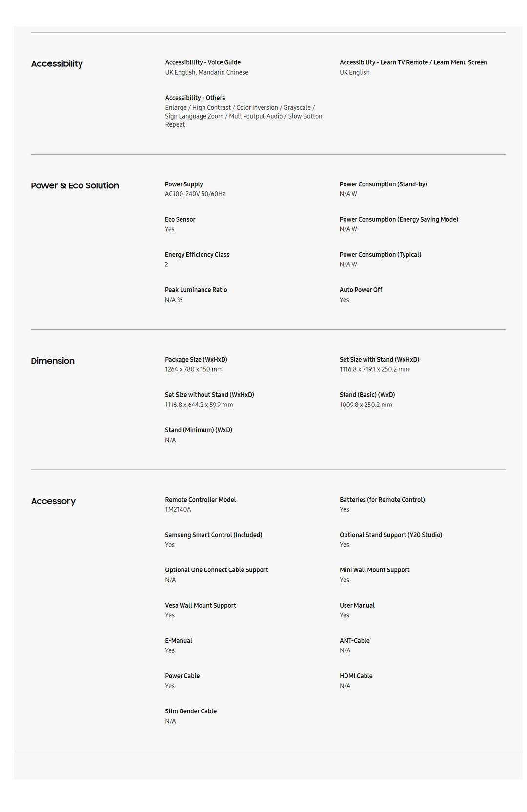
Task: Select the Dimension section heading
Action: [53, 361]
